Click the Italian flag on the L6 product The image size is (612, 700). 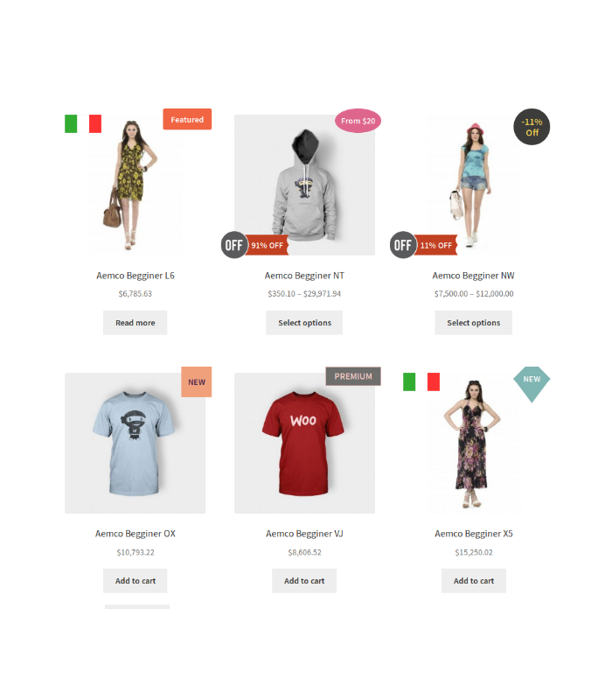point(83,123)
